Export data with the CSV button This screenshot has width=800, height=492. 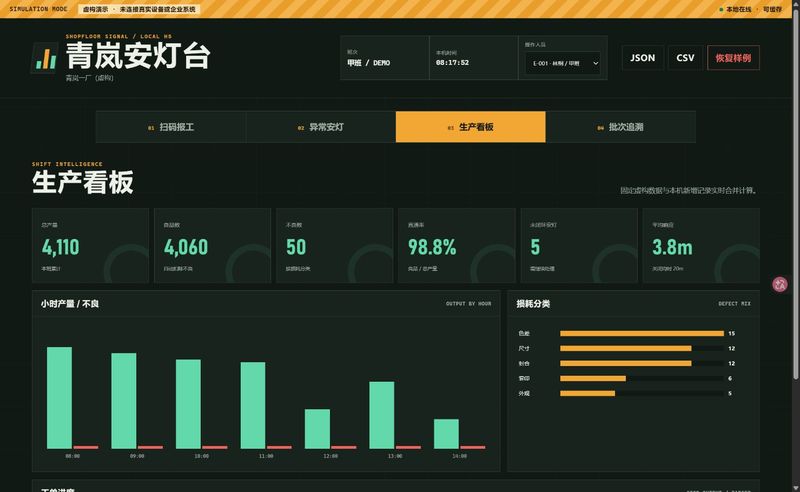click(685, 58)
